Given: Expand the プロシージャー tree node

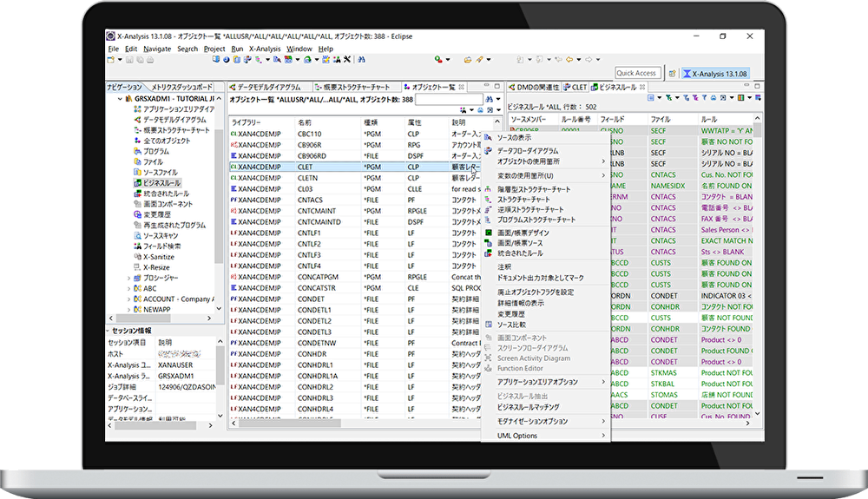Looking at the screenshot, I should [129, 279].
